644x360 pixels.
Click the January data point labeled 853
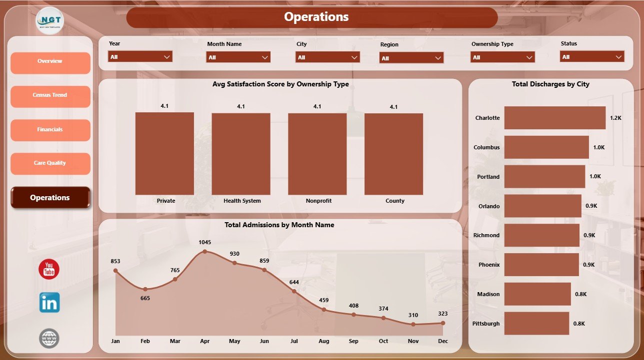(x=115, y=271)
